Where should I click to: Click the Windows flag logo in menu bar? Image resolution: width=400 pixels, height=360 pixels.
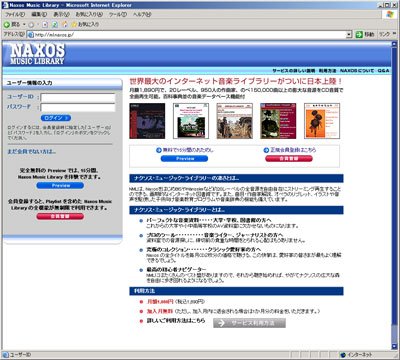[x=390, y=14]
